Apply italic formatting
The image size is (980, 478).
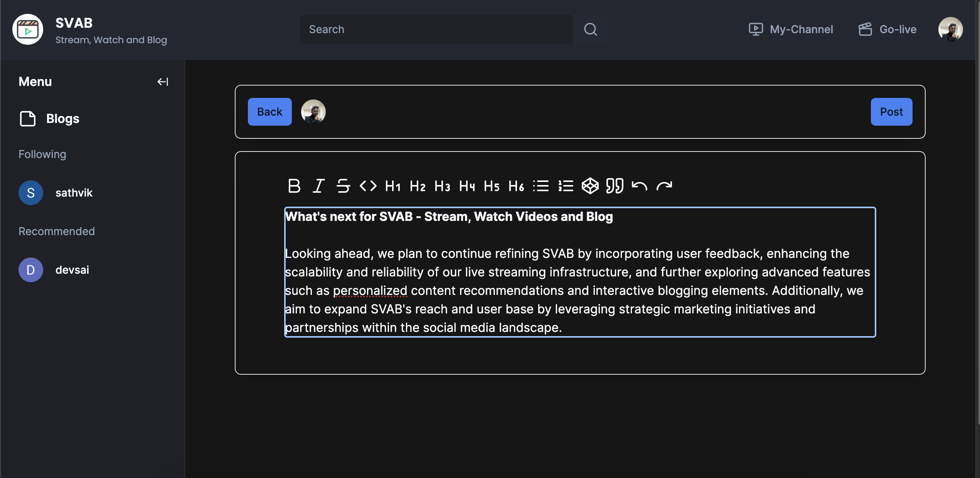tap(318, 186)
